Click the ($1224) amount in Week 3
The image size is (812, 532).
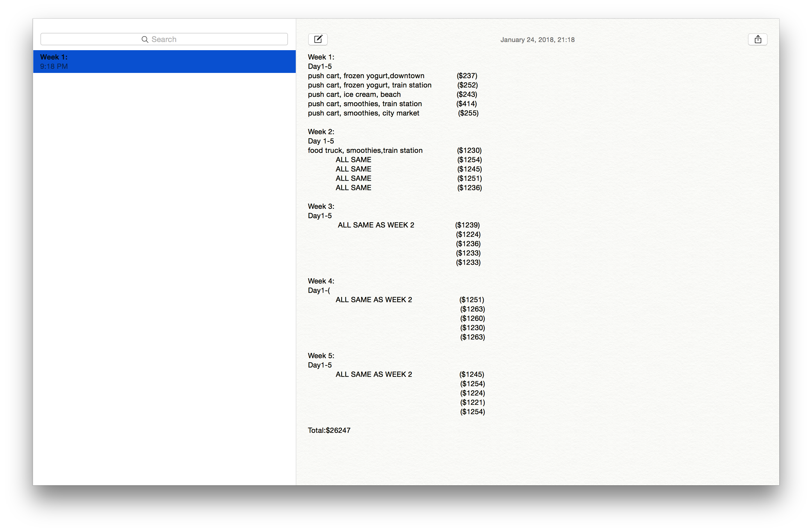coord(468,235)
